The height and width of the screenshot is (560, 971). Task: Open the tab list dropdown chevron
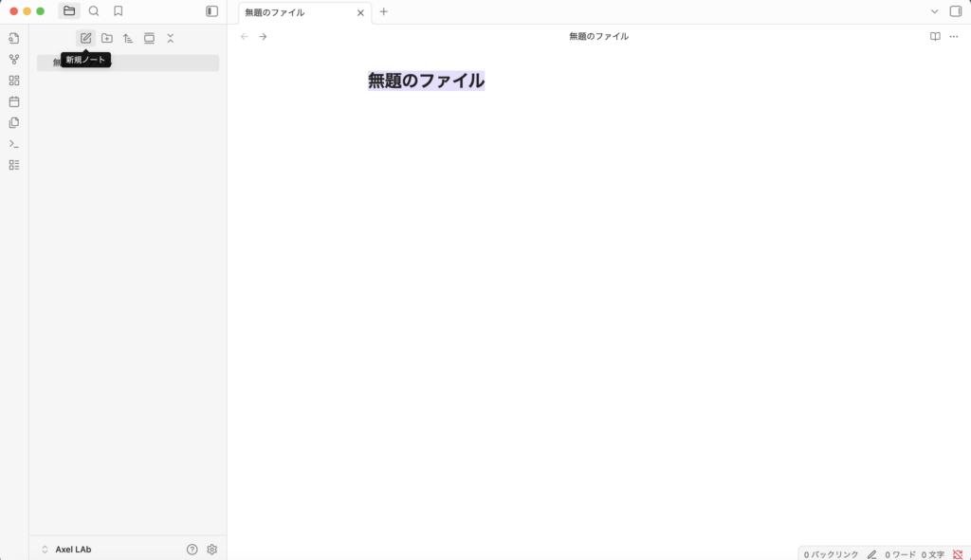pyautogui.click(x=934, y=11)
